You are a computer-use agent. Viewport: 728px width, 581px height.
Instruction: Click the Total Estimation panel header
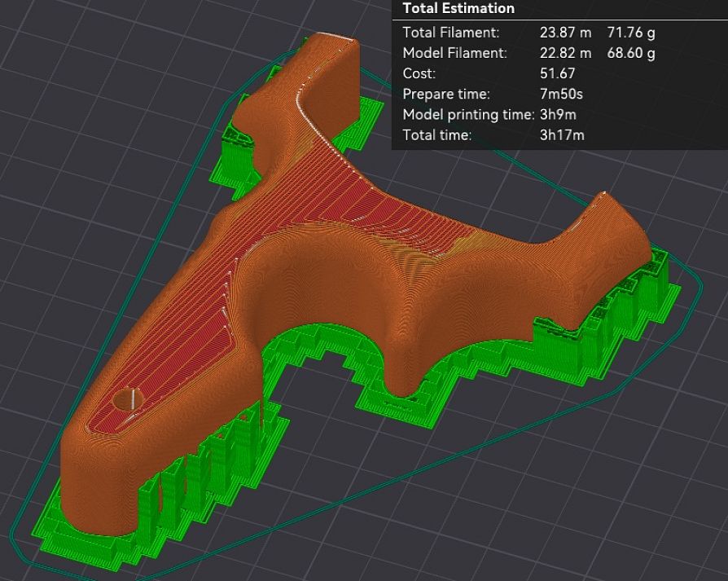(458, 9)
